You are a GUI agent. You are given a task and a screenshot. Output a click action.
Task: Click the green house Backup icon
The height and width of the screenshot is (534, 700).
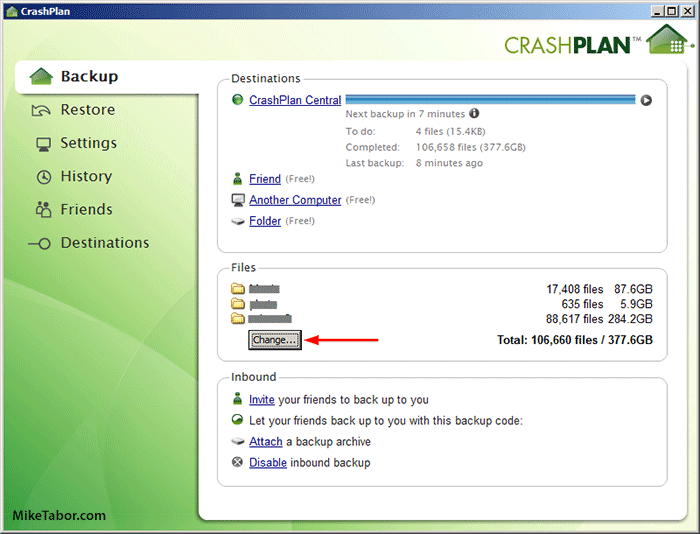pyautogui.click(x=41, y=76)
